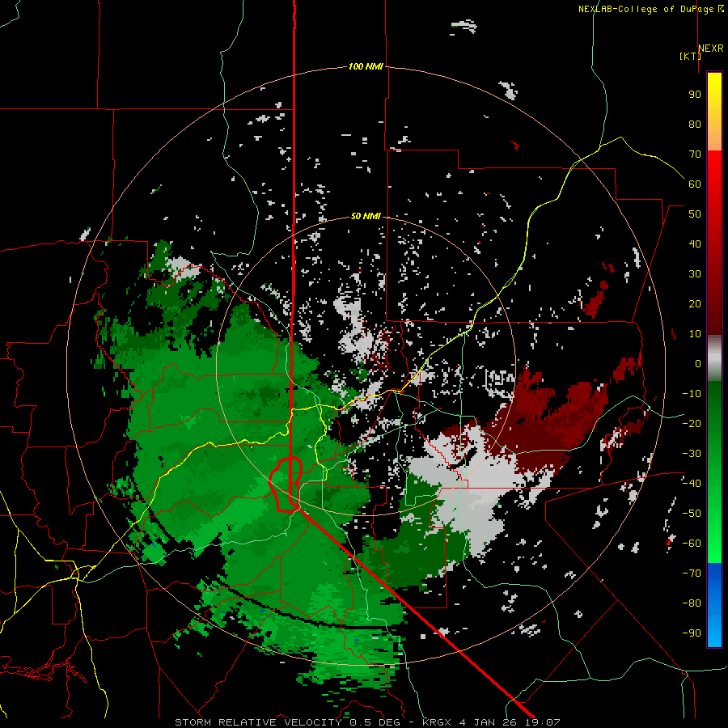This screenshot has height=728, width=728.
Task: Click the -50 value on the velocity scale
Action: click(x=692, y=514)
